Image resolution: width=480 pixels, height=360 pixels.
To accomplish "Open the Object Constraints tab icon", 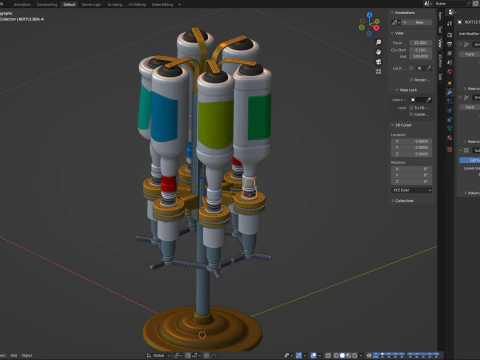I will (x=450, y=119).
